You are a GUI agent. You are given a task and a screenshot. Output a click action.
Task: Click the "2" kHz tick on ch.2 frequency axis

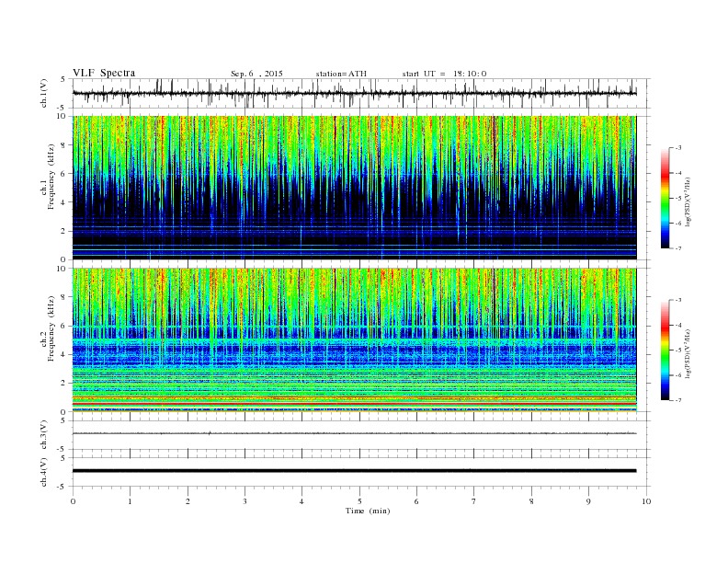point(63,384)
